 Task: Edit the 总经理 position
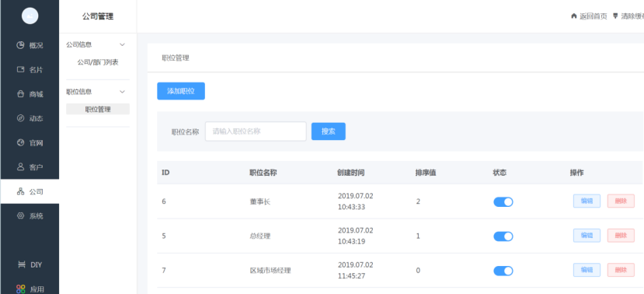[x=587, y=236]
